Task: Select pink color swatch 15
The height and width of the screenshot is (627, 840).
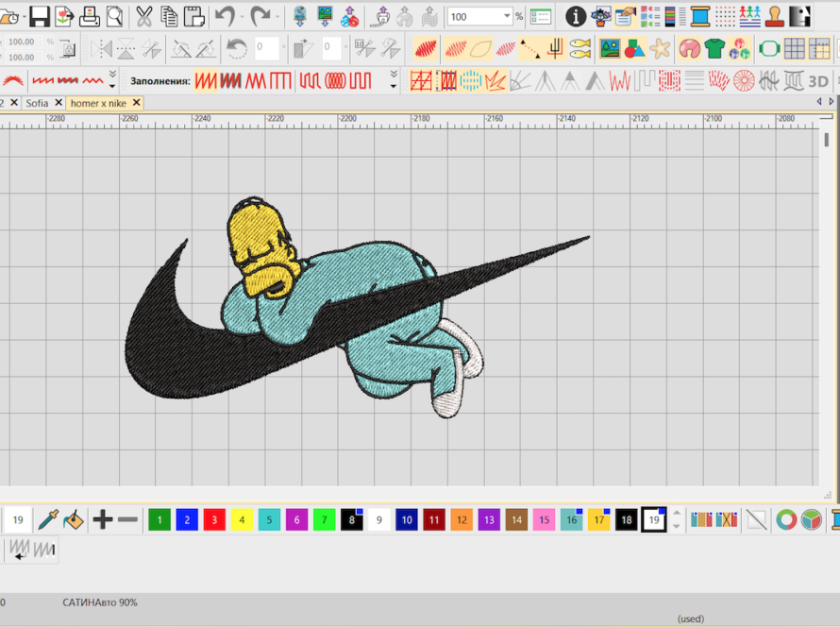Action: (x=544, y=519)
